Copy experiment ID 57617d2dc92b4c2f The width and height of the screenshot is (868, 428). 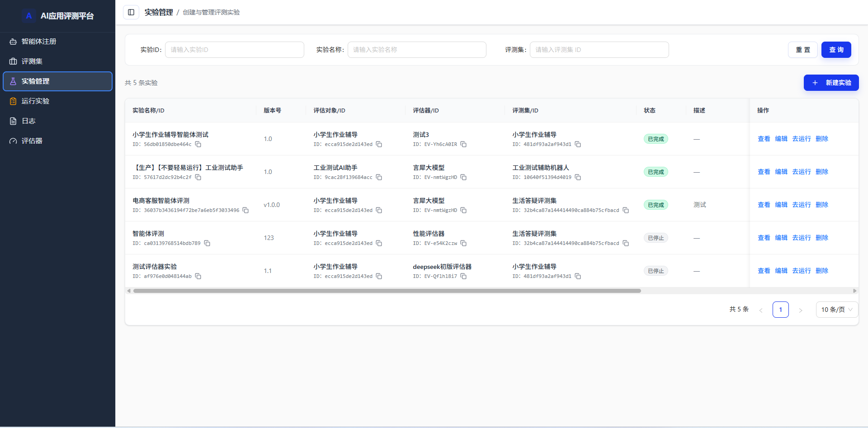click(198, 177)
